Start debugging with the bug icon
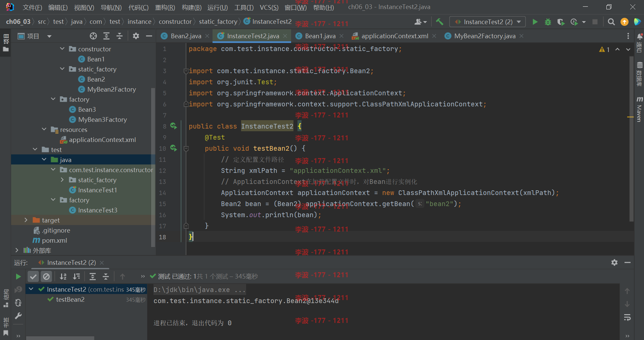Viewport: 644px width, 340px height. tap(548, 22)
